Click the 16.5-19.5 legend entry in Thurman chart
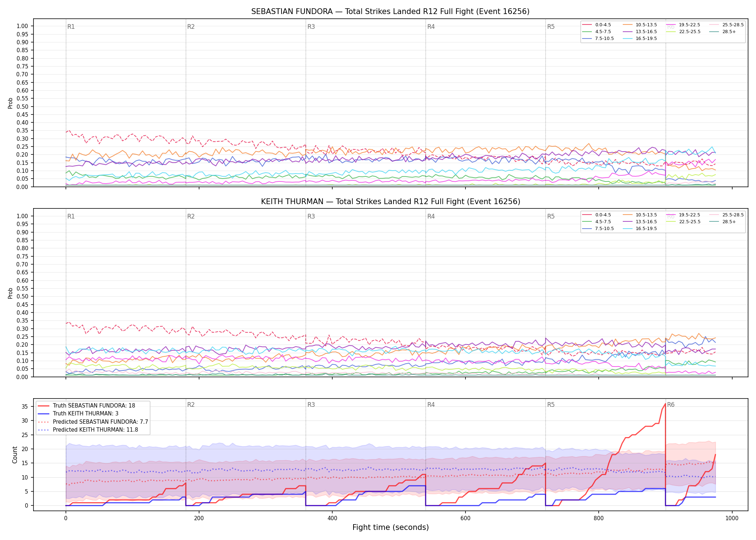756x540 pixels. click(x=640, y=229)
